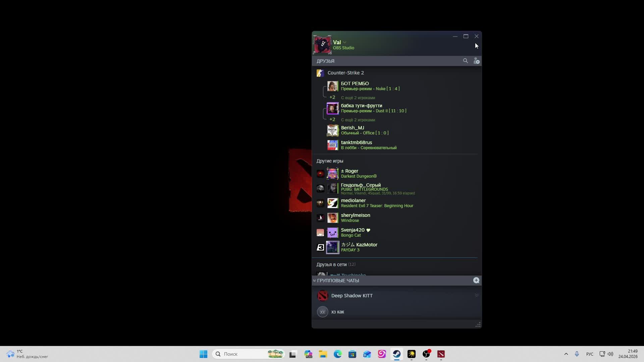Toggle the Друзья в сети section header
Viewport: 644px width, 362px height.
click(x=331, y=264)
